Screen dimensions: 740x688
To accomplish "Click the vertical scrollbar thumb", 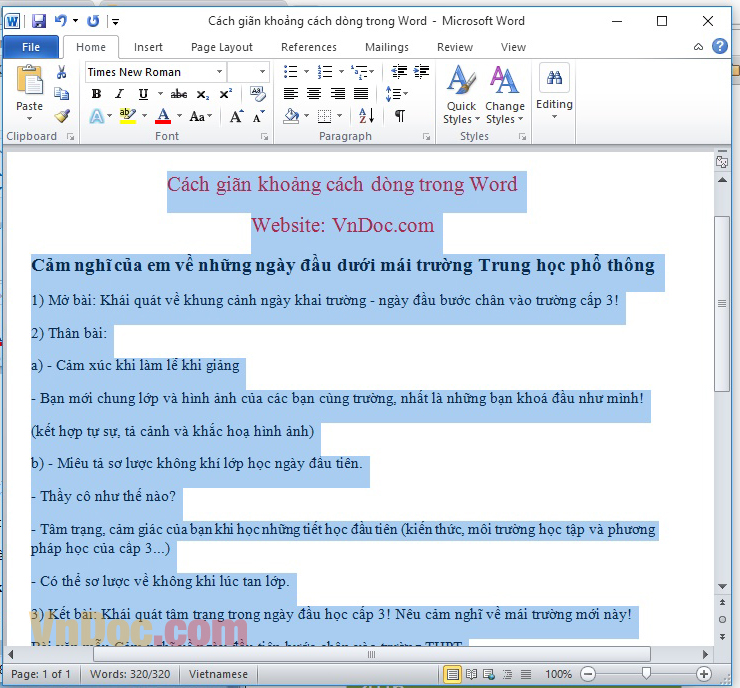I will click(722, 303).
